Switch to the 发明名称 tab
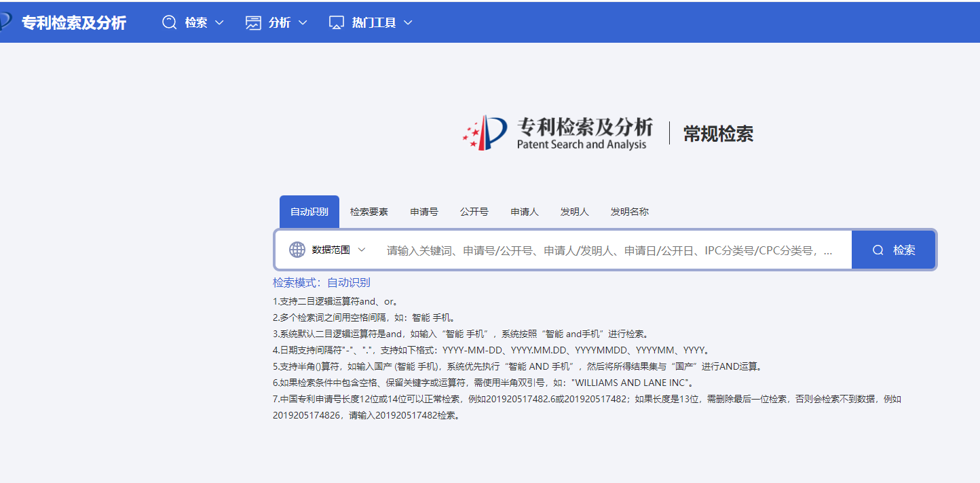 629,212
